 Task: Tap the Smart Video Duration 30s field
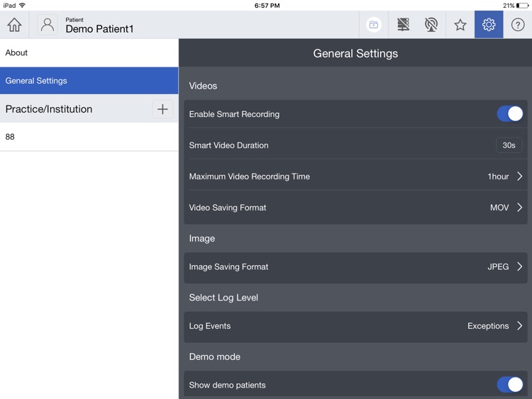509,145
